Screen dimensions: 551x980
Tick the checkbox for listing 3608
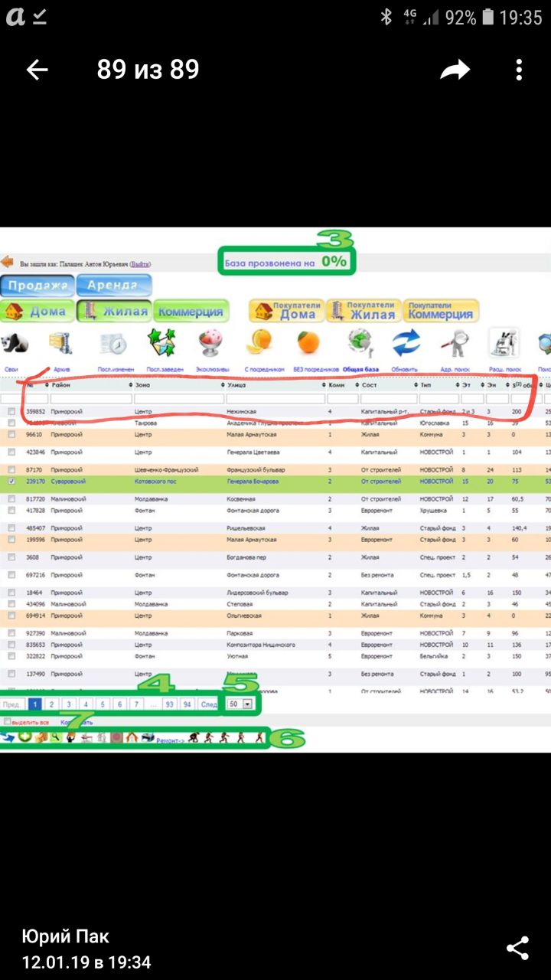[x=11, y=557]
